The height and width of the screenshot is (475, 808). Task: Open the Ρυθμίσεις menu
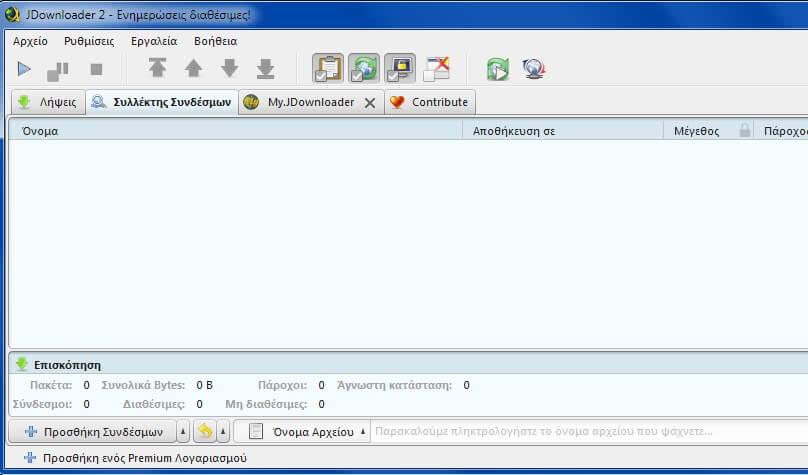[89, 41]
